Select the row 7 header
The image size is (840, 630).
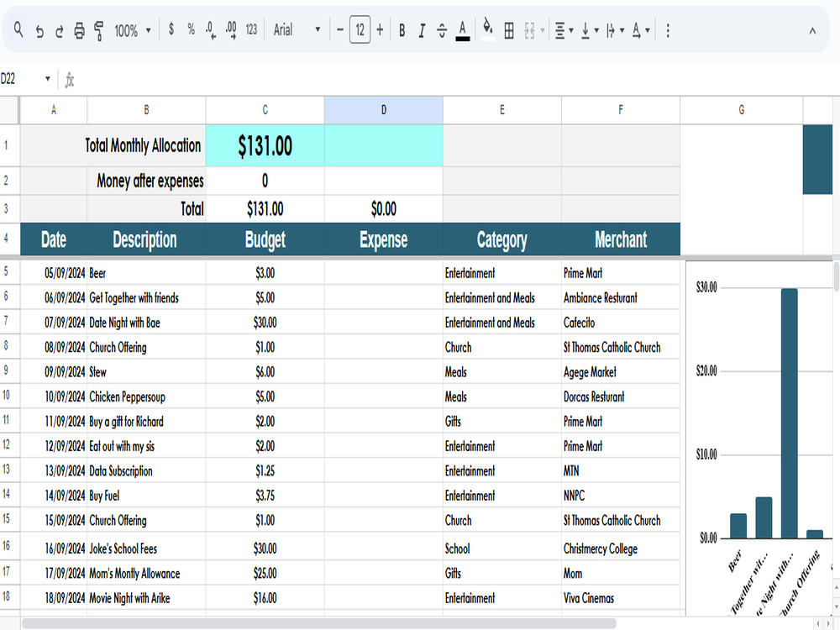(x=9, y=322)
